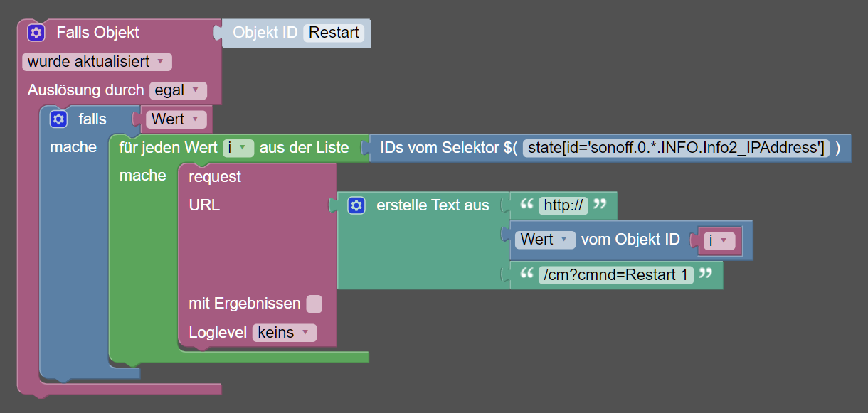868x413 pixels.
Task: Click gear icon on the falls block
Action: (x=58, y=119)
